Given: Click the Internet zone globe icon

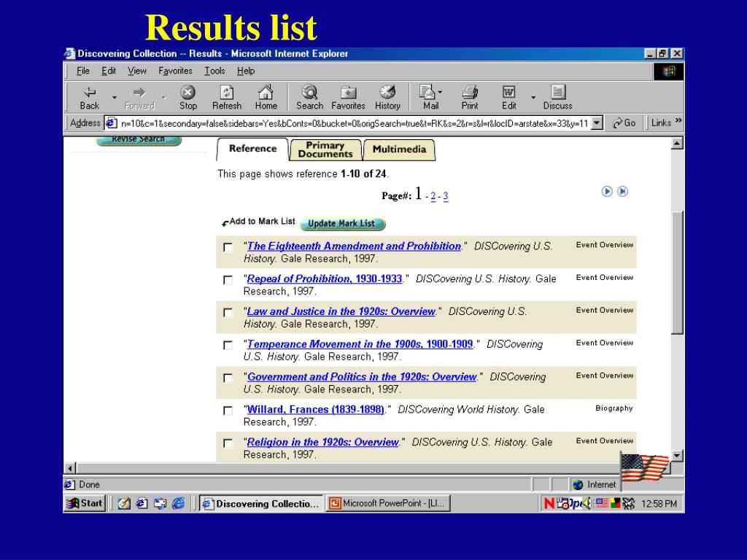Looking at the screenshot, I should [x=578, y=485].
